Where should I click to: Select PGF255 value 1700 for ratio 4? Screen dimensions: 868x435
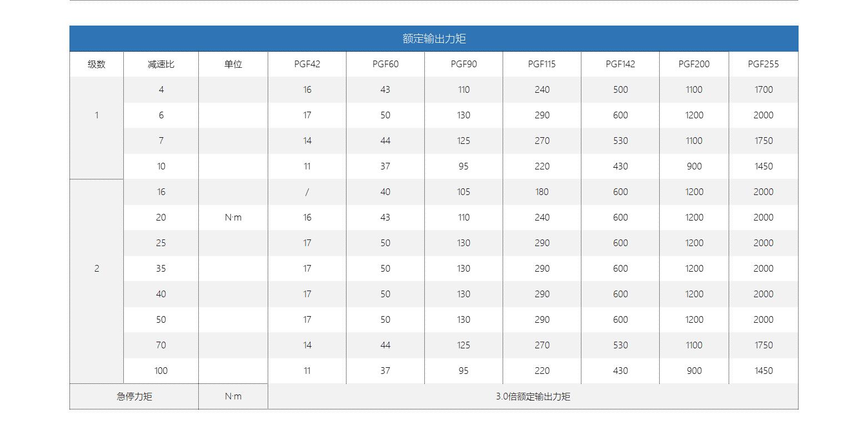(x=764, y=89)
